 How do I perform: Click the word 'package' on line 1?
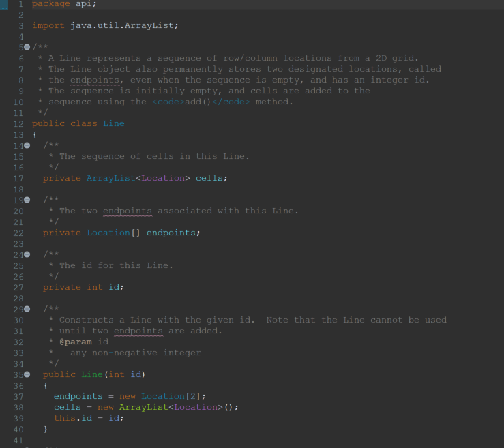pos(50,4)
